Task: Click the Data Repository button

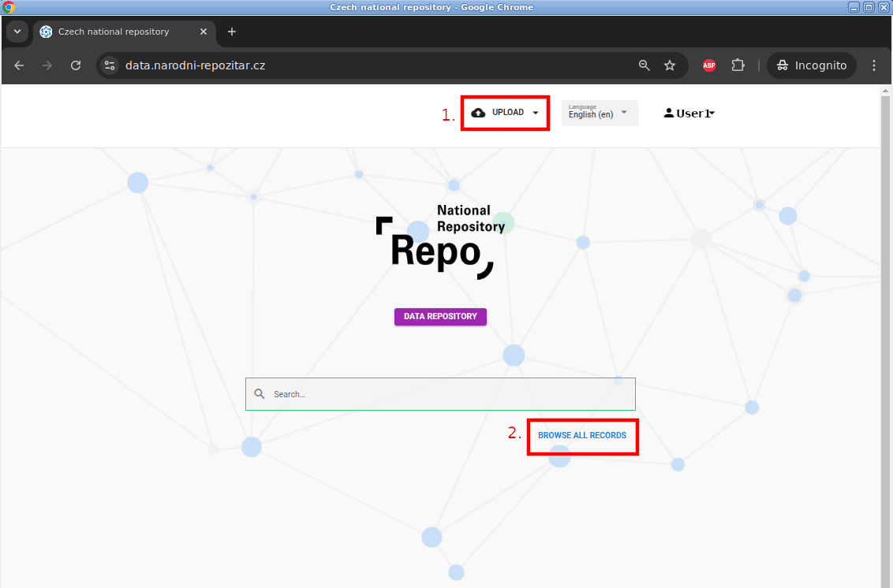Action: (440, 316)
